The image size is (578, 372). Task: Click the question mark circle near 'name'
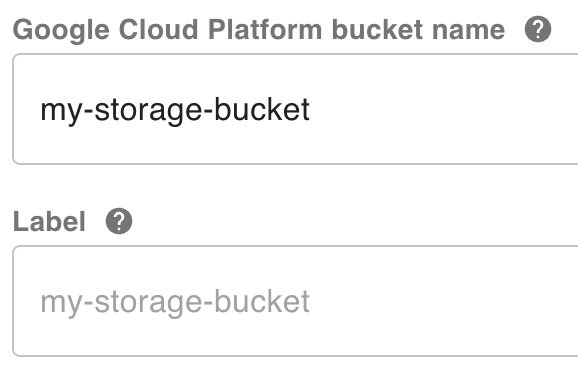coord(538,29)
